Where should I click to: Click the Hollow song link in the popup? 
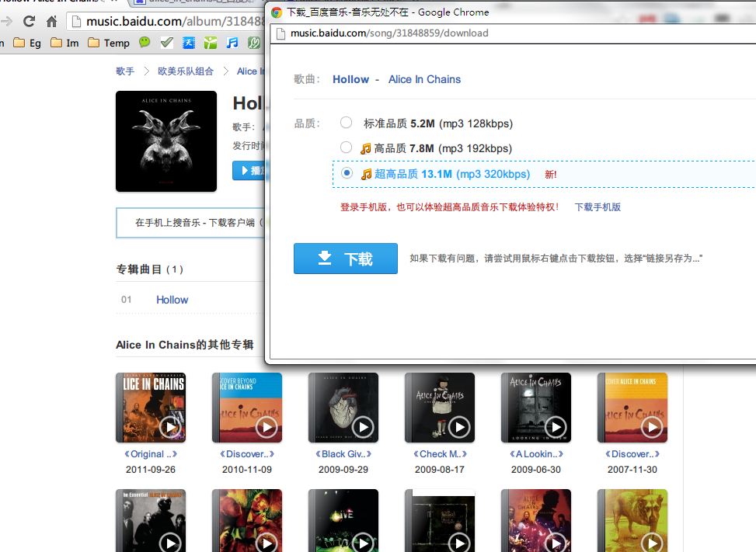pyautogui.click(x=350, y=79)
